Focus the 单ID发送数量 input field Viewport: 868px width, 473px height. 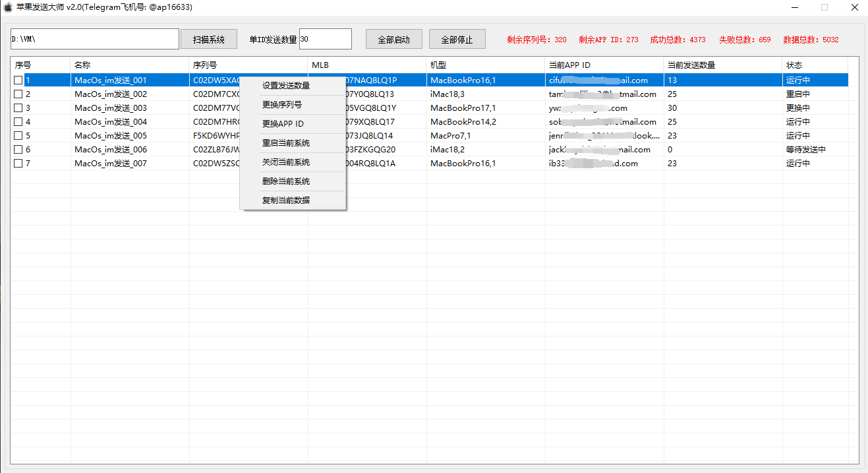(326, 39)
